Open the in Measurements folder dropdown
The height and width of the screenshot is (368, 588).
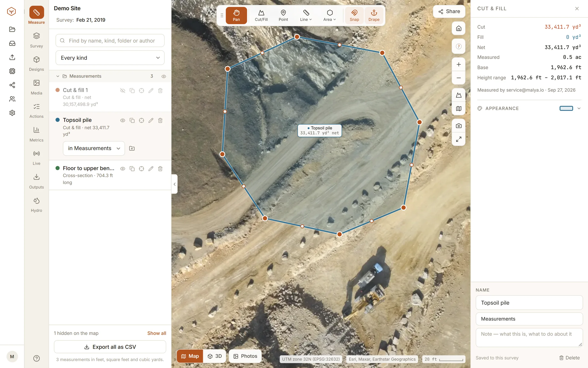pos(94,148)
